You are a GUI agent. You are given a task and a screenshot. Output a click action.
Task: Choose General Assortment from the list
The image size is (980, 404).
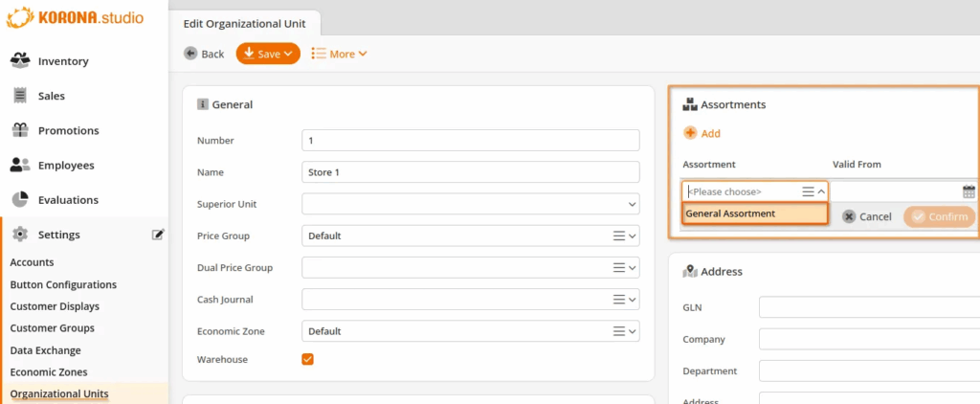click(754, 213)
